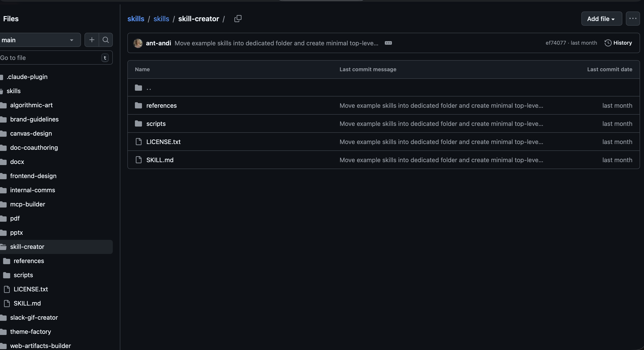Click the SKILL.md file icon in file table

(138, 160)
